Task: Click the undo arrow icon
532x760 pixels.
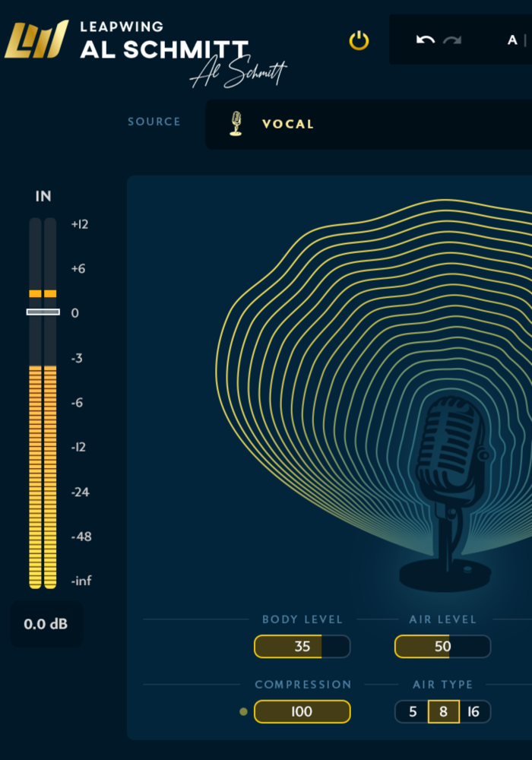Action: (426, 40)
